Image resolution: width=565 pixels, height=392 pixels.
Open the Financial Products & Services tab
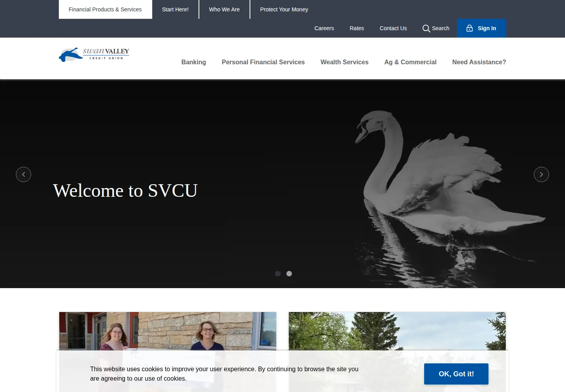pyautogui.click(x=105, y=9)
